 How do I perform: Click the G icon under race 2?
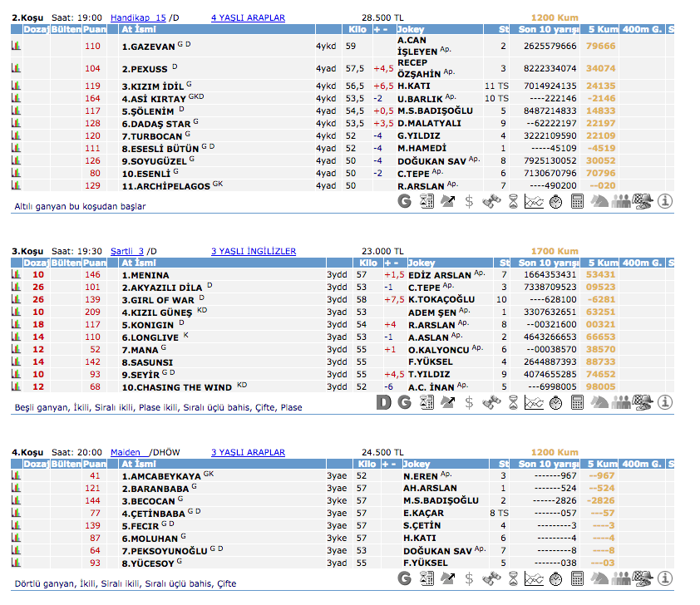405,201
